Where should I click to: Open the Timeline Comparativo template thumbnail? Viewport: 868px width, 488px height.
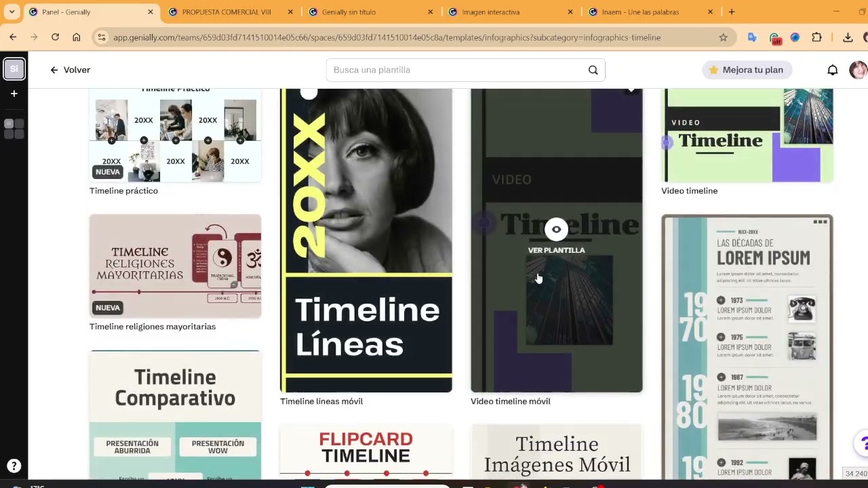coord(175,415)
